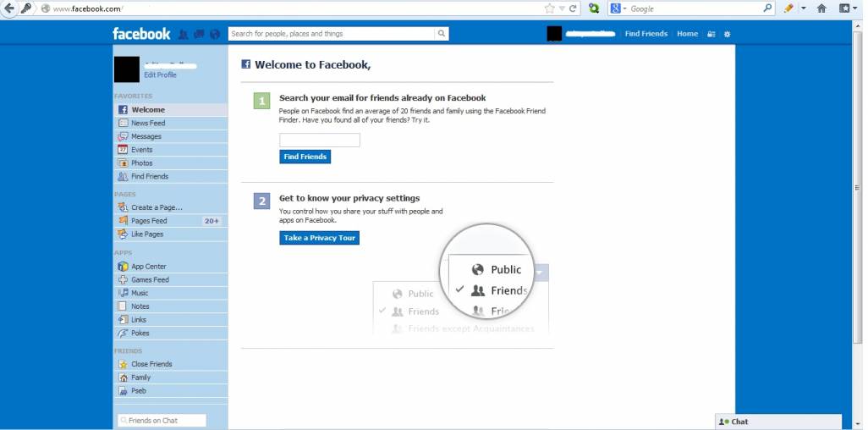Open Pokes in the sidebar
The height and width of the screenshot is (430, 868).
(171, 333)
